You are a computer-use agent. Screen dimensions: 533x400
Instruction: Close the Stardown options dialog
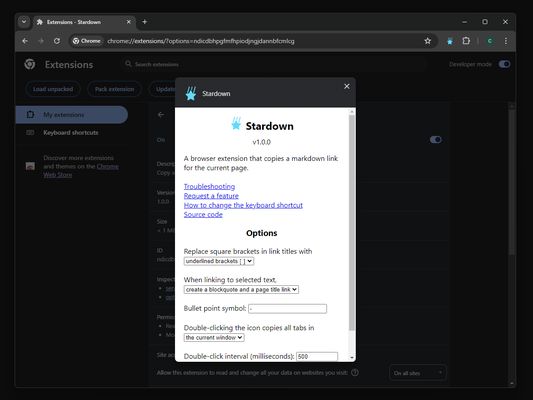point(347,86)
